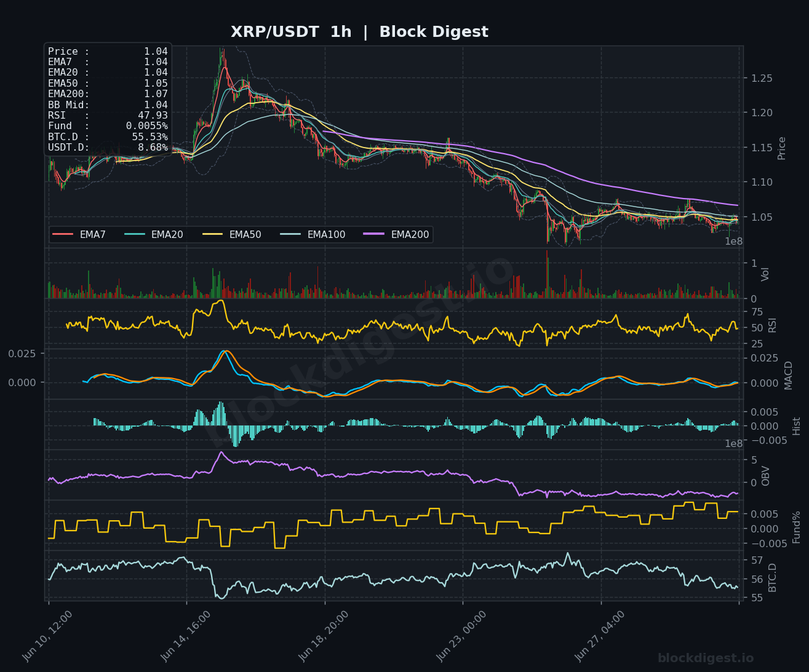Click the 1.25 tick on the price axis
809x672 pixels.
click(x=761, y=78)
